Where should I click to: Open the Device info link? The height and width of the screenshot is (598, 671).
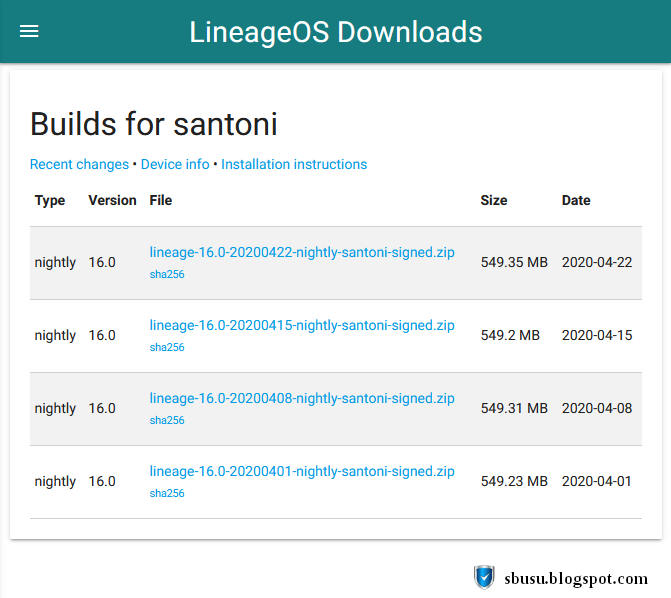(175, 164)
